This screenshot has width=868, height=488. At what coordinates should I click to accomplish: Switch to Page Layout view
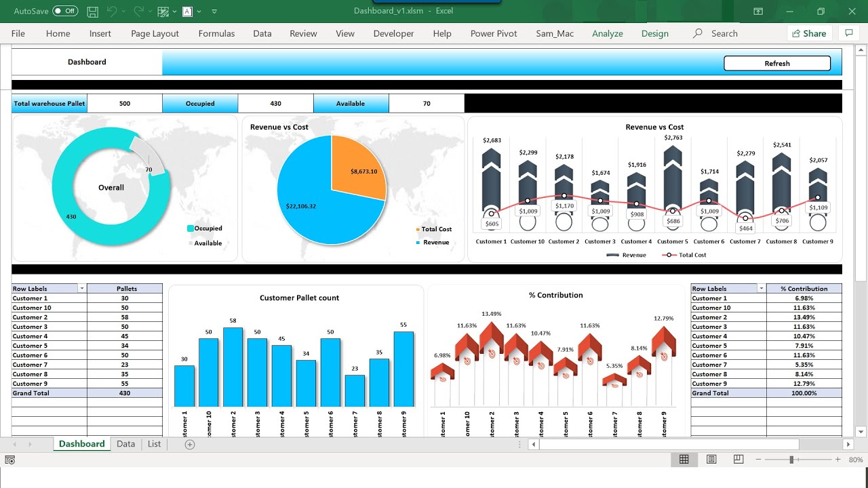pos(711,460)
